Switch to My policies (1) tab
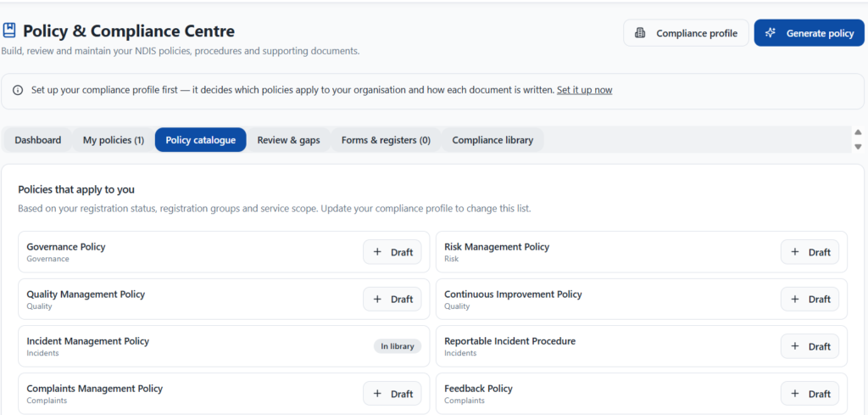Screen dimensions: 868x415 (114, 140)
